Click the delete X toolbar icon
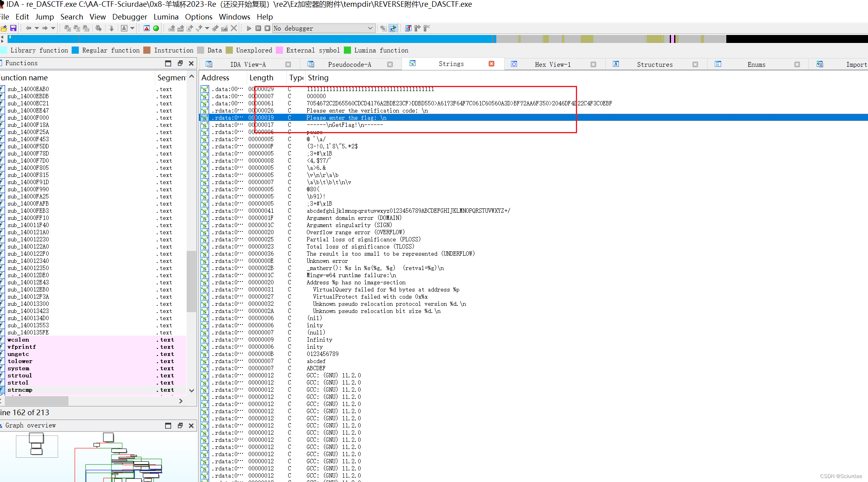This screenshot has height=482, width=868. coord(234,28)
